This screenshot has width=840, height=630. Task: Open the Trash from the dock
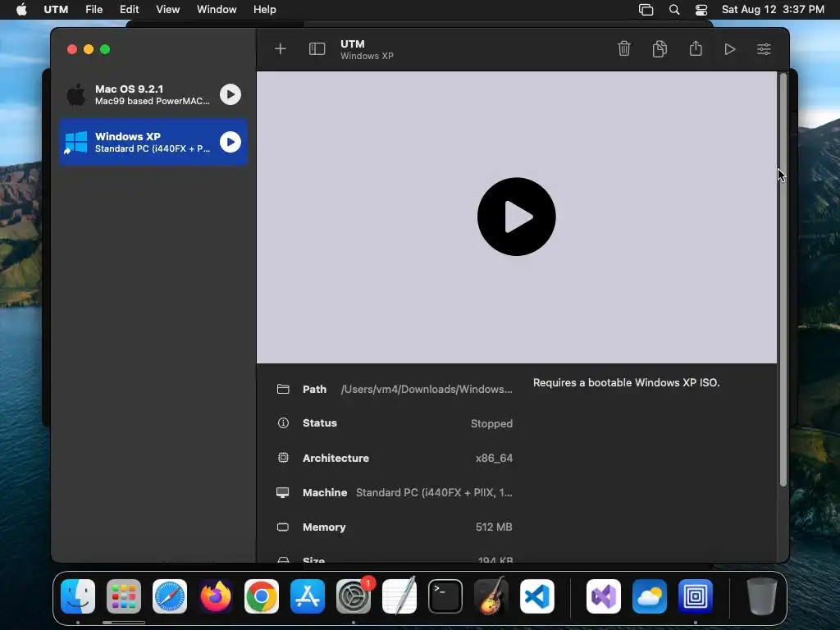[x=762, y=596]
